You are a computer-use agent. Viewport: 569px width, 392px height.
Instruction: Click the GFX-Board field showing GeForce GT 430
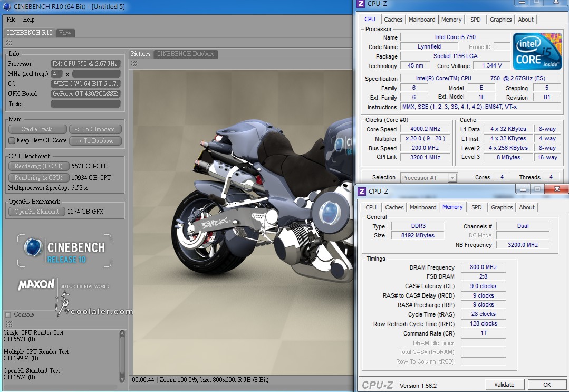coord(85,94)
